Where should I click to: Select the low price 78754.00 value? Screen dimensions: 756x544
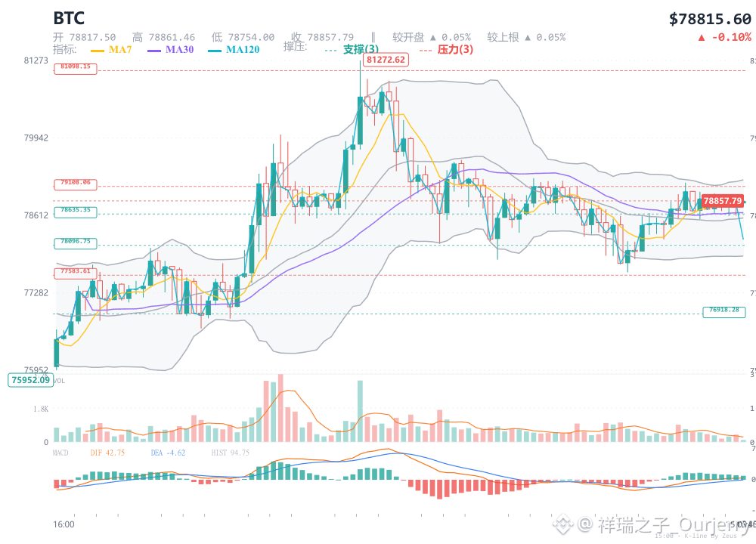251,37
